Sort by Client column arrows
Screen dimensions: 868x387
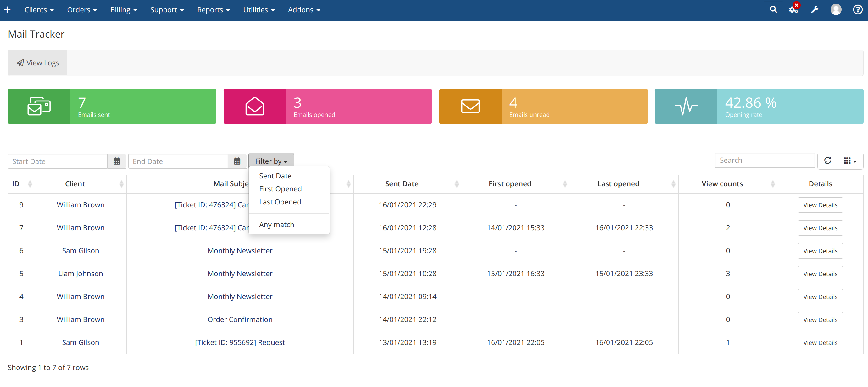121,184
